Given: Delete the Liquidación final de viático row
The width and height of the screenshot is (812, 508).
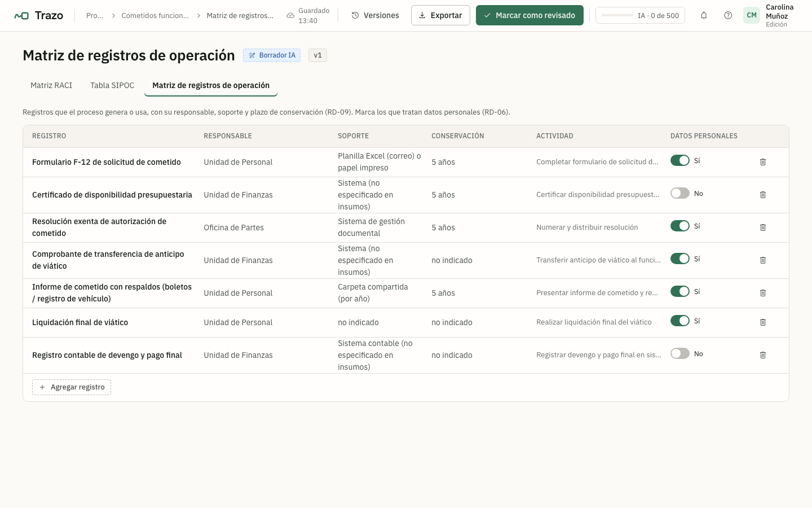Looking at the screenshot, I should click(x=763, y=322).
